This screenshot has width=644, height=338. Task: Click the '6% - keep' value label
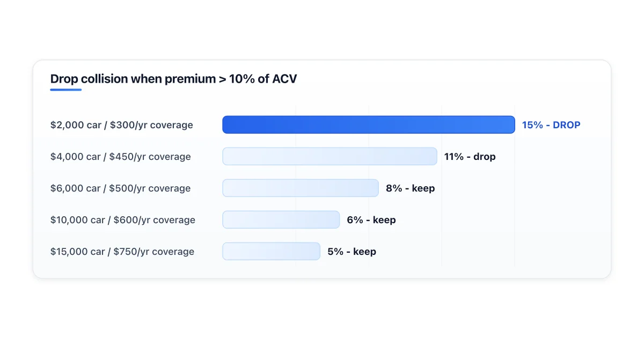pos(371,220)
